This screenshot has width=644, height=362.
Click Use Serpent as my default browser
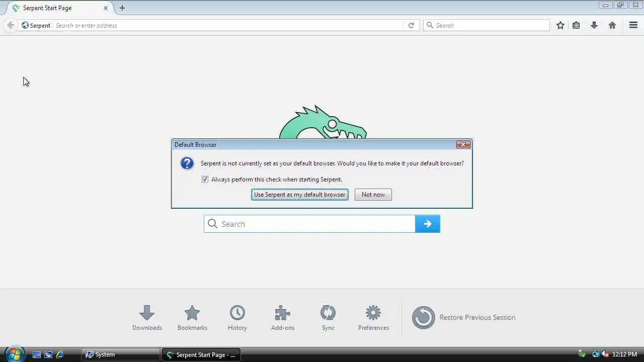pyautogui.click(x=300, y=195)
